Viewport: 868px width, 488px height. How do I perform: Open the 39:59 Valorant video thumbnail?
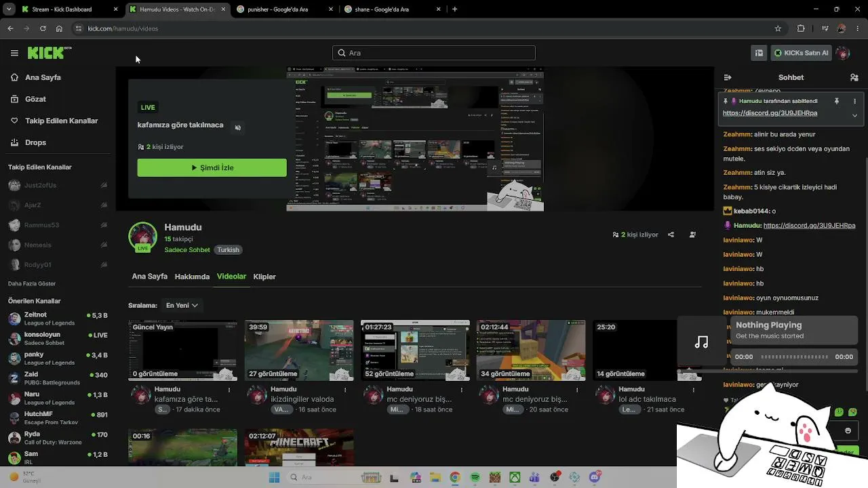point(299,350)
